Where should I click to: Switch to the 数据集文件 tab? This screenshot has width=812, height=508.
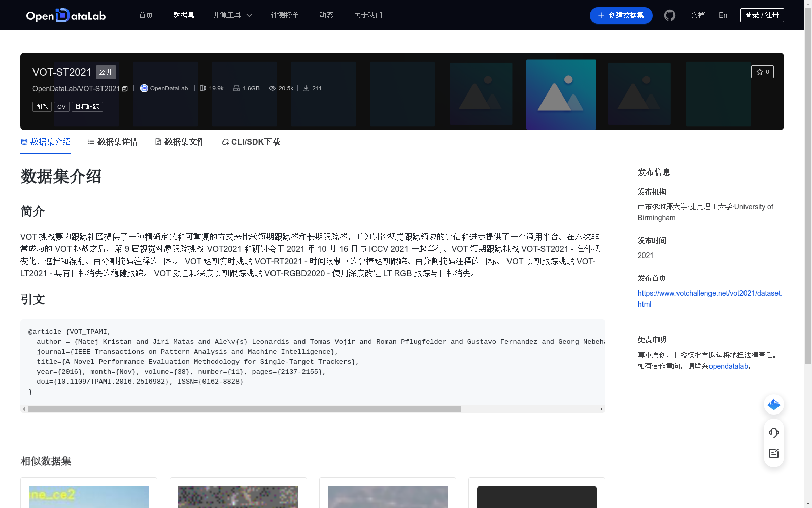coord(180,142)
